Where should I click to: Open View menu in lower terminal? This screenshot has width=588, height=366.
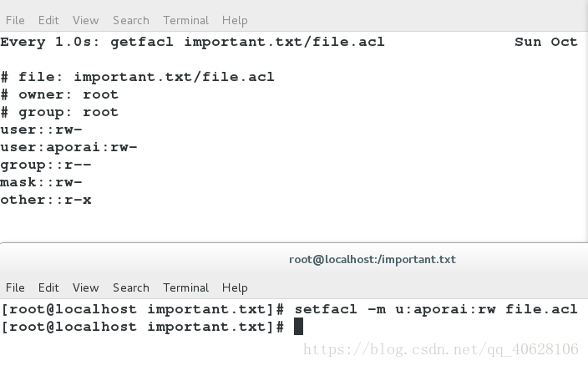click(85, 287)
